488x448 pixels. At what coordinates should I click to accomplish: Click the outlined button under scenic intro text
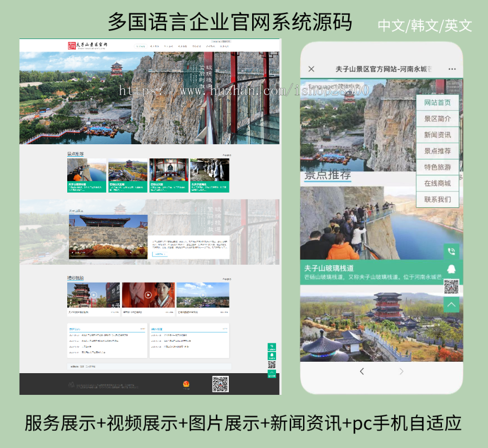click(x=159, y=254)
